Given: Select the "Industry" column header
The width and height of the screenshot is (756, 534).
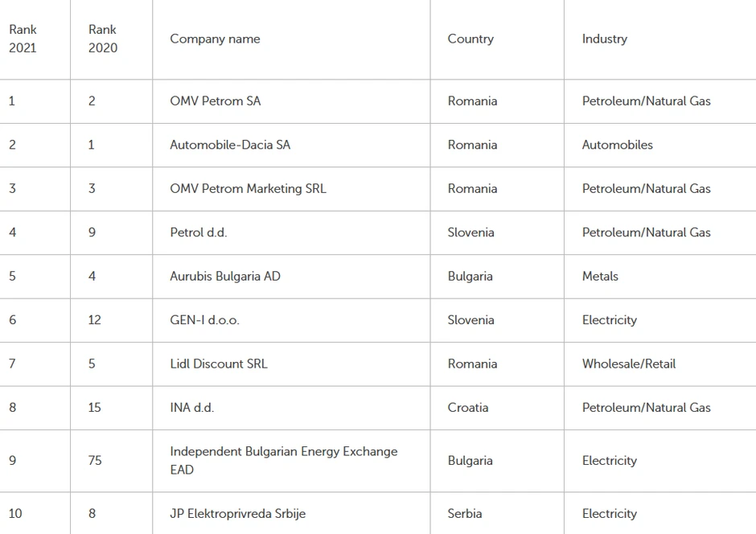Looking at the screenshot, I should 604,39.
